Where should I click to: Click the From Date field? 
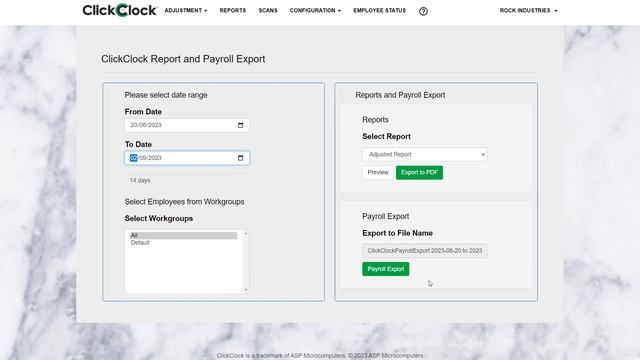(187, 125)
